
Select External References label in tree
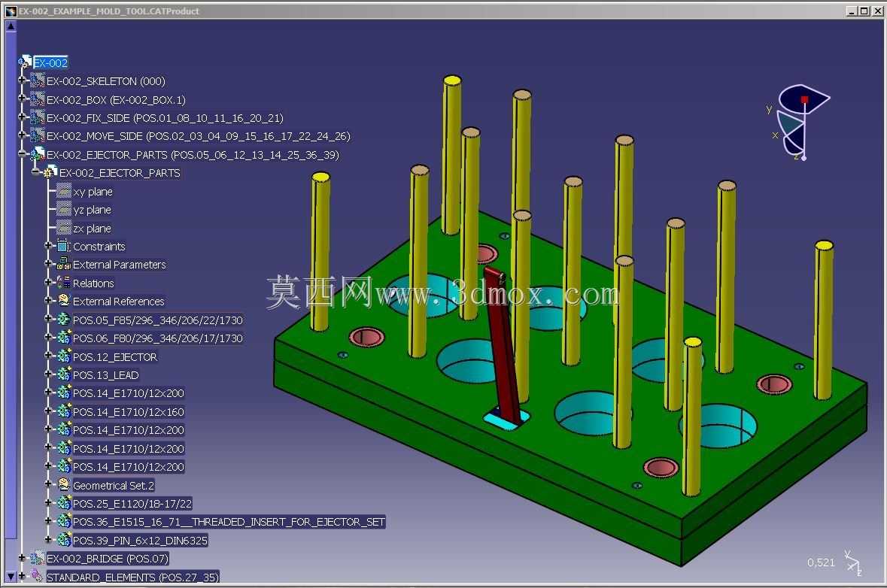coord(119,302)
